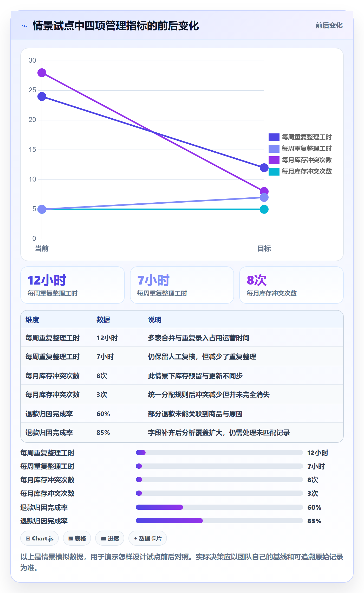Click the progress bar labeled 8次
This screenshot has height=593, width=364.
click(219, 480)
